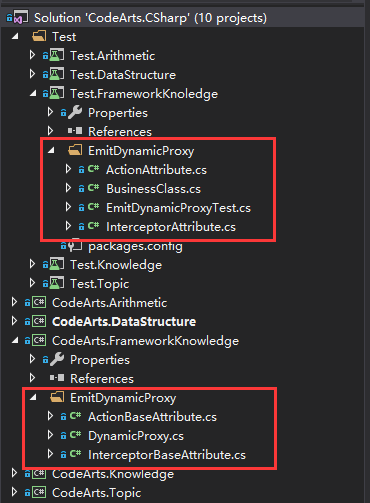Collapse the CodeArts.FrameworkKnowledge project
This screenshot has height=503, width=370.
[x=15, y=341]
